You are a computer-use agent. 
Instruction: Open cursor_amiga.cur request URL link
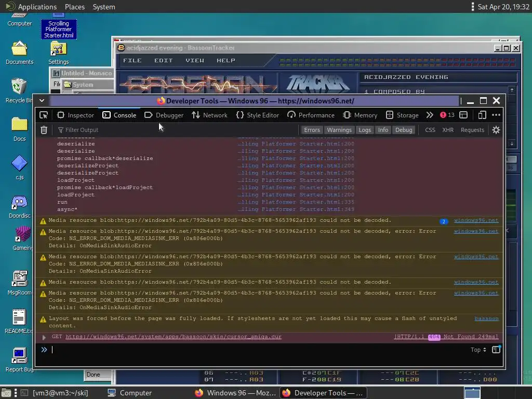pos(174,337)
